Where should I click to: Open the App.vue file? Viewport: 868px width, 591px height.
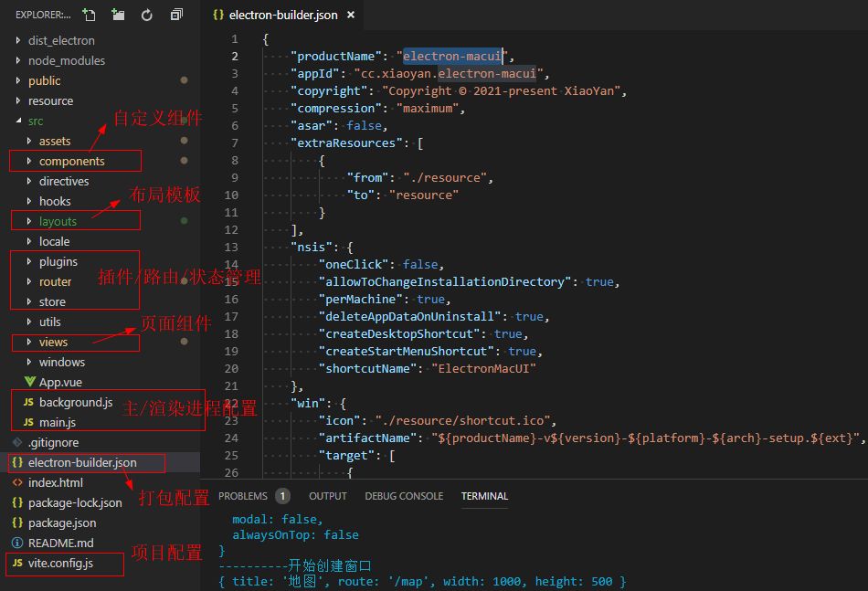pyautogui.click(x=60, y=382)
